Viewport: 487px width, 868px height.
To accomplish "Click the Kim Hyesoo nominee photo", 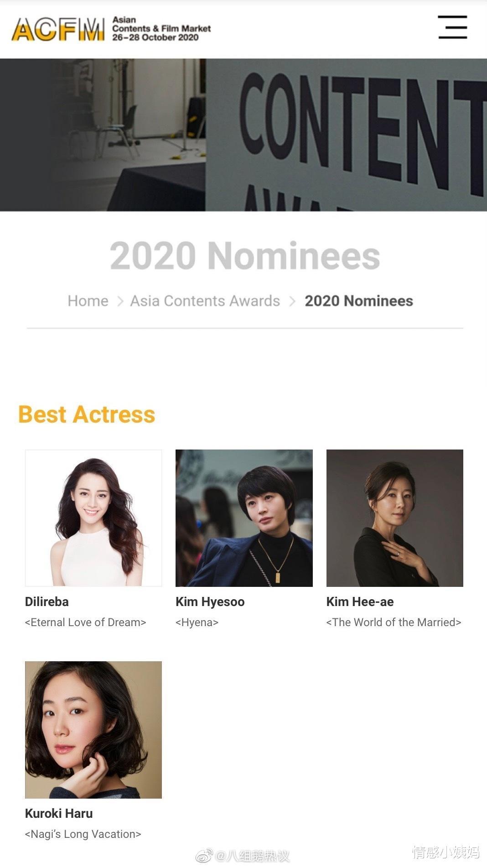I will pos(244,518).
